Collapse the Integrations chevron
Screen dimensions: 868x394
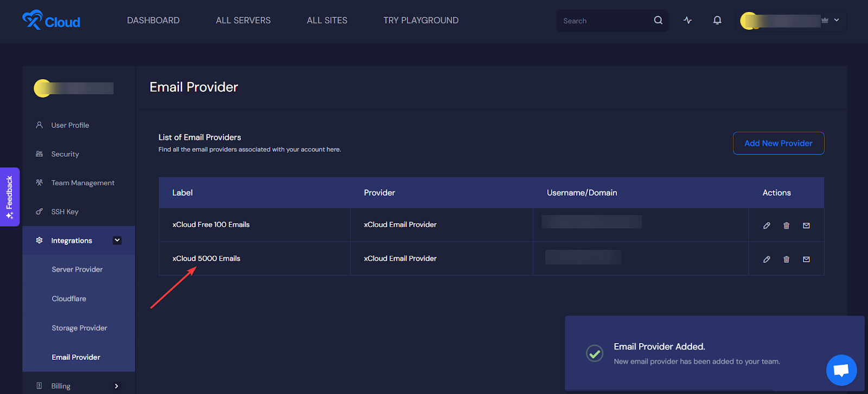click(117, 240)
